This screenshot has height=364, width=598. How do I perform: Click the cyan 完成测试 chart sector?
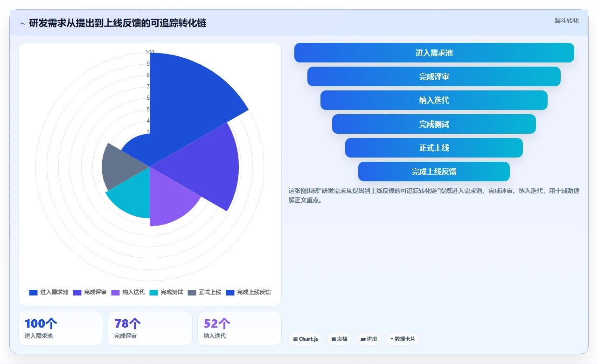tap(133, 196)
